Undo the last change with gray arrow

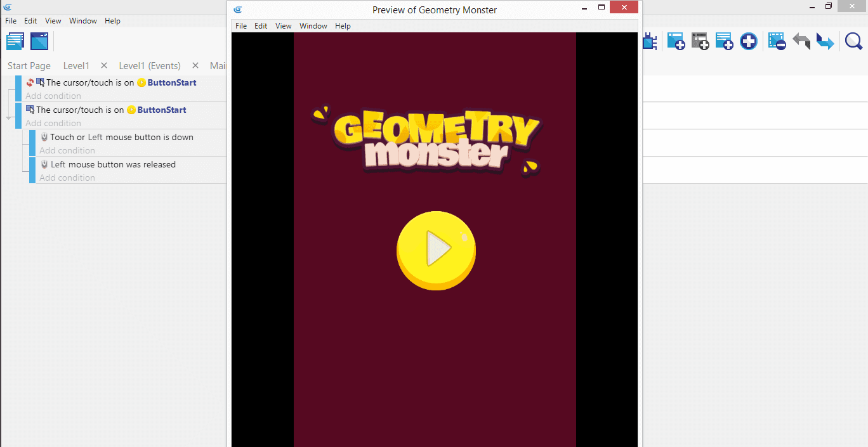801,42
